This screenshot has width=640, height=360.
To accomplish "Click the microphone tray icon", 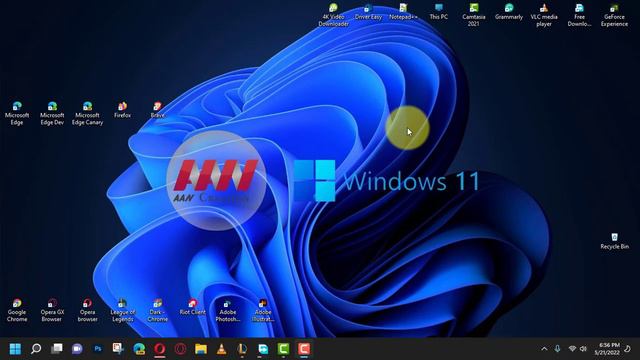I will (x=558, y=349).
